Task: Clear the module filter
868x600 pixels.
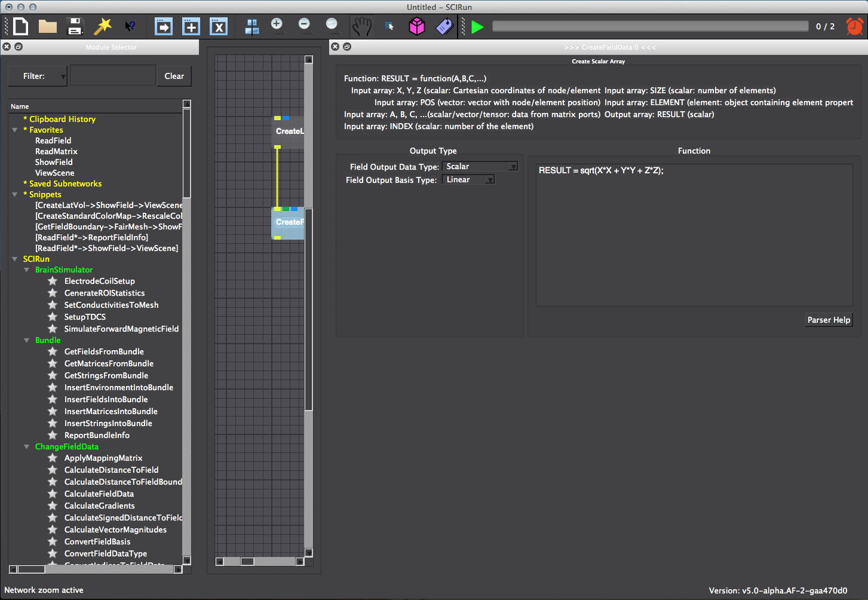Action: (174, 76)
